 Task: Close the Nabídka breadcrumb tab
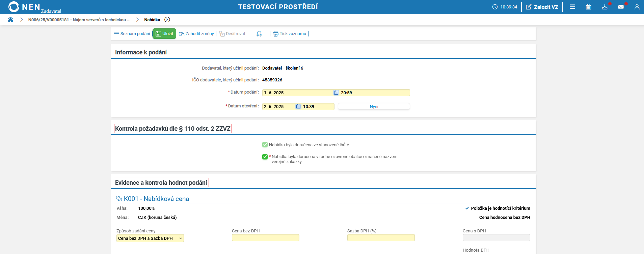coord(167,20)
